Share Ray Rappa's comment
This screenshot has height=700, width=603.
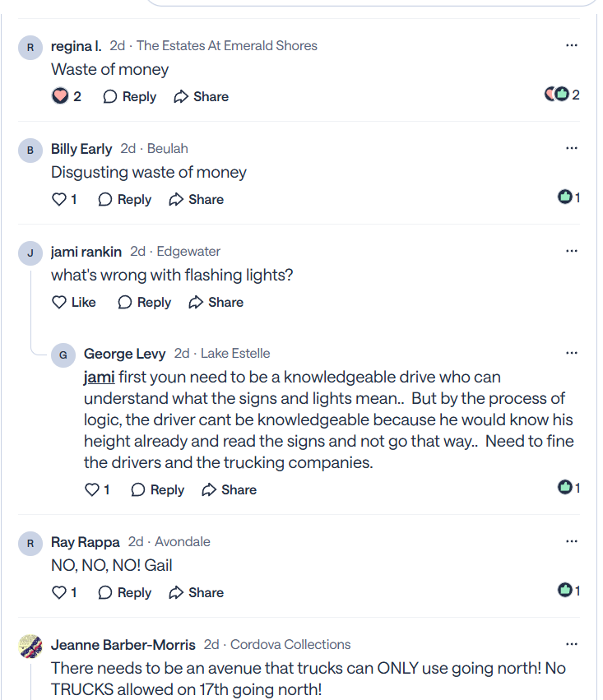click(197, 592)
